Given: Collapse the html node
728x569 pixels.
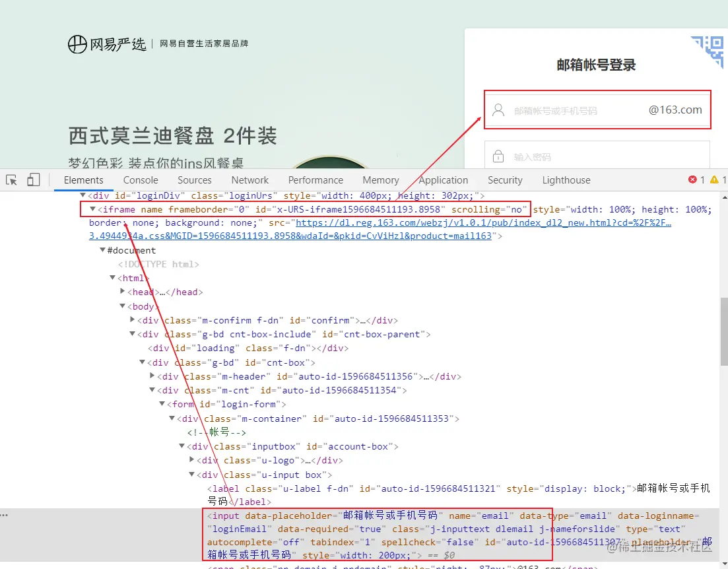Looking at the screenshot, I should (112, 278).
